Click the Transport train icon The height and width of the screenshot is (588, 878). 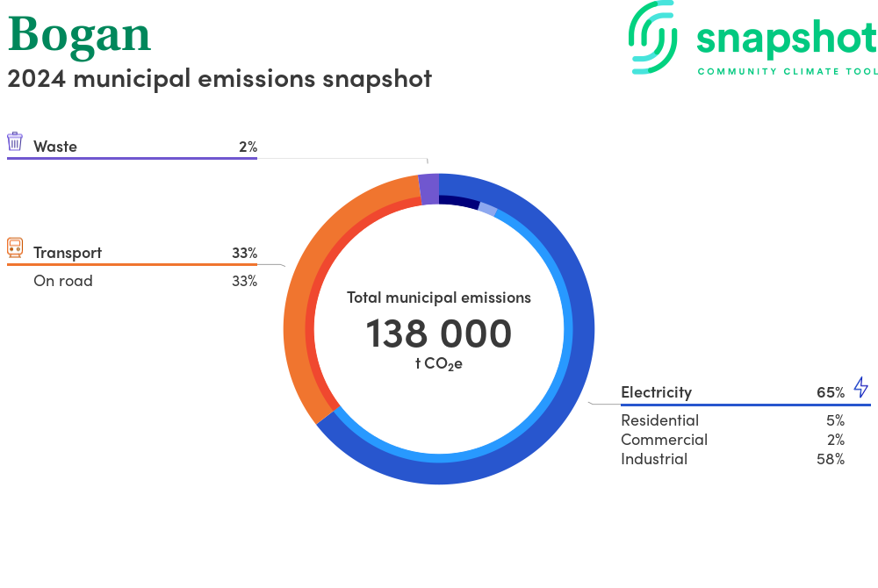click(15, 247)
